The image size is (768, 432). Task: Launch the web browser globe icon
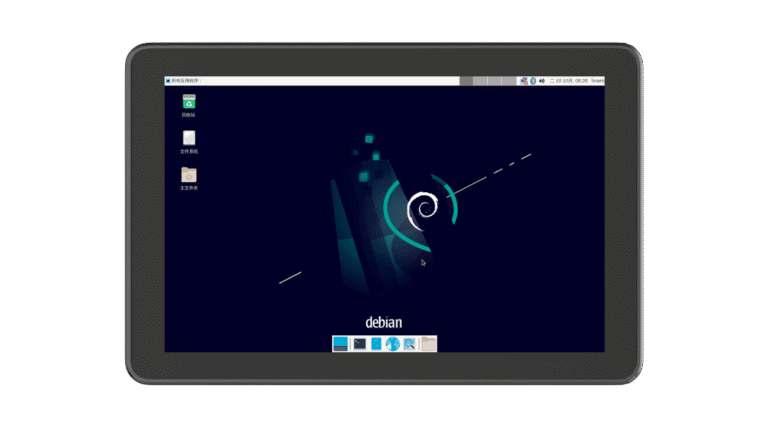click(392, 344)
